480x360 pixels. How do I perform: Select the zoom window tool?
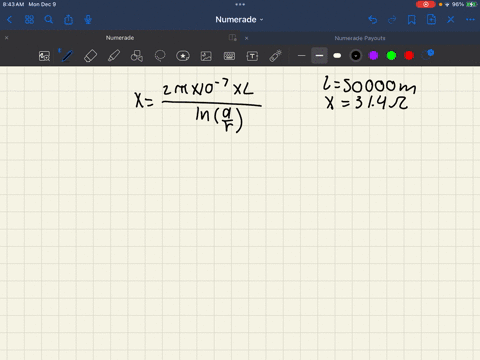(44, 56)
